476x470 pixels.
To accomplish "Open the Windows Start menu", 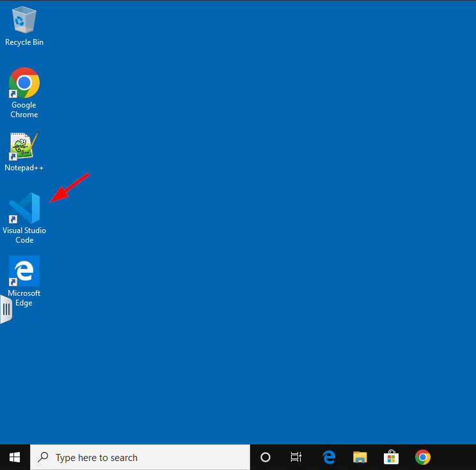I will click(x=15, y=457).
